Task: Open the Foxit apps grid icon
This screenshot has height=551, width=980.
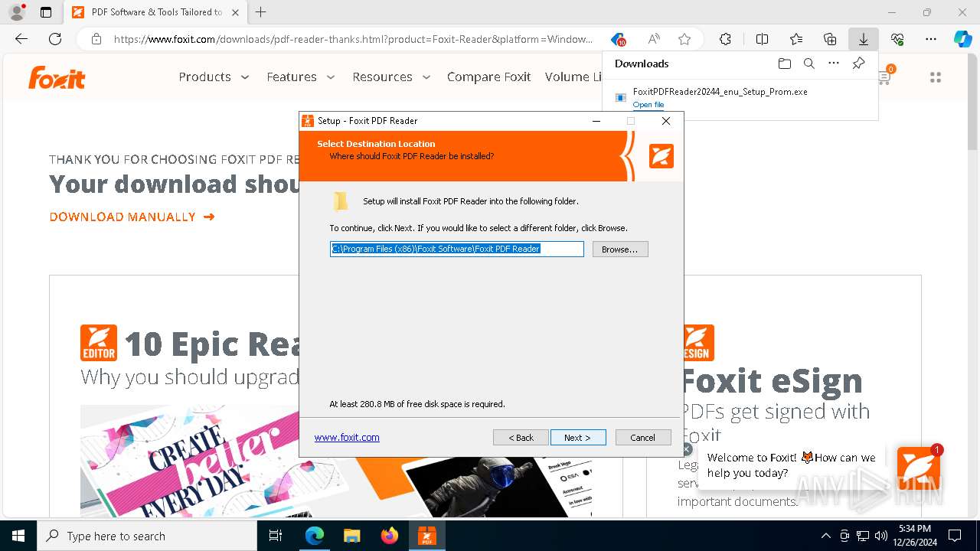Action: 935,77
